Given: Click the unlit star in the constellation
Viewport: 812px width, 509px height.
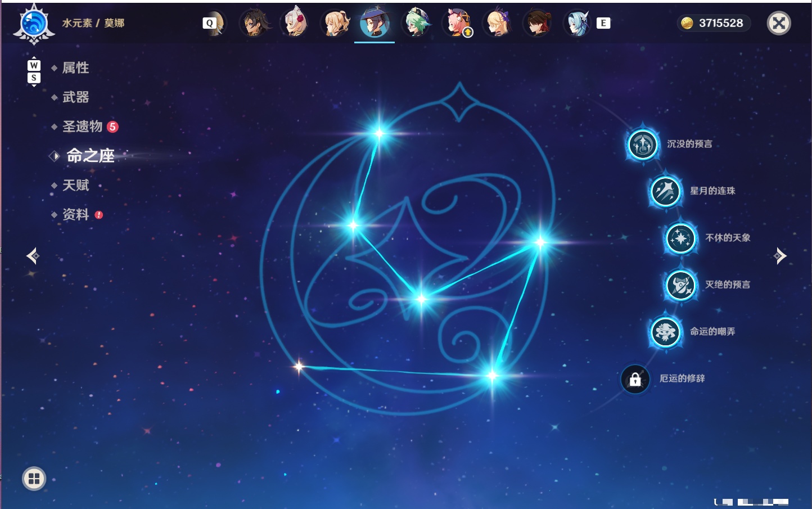Looking at the screenshot, I should pos(299,367).
